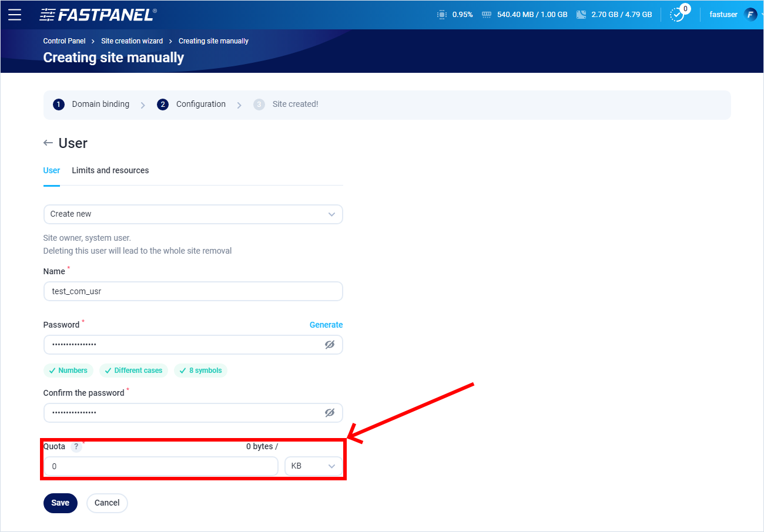Reveal the Confirm password field contents

[330, 413]
